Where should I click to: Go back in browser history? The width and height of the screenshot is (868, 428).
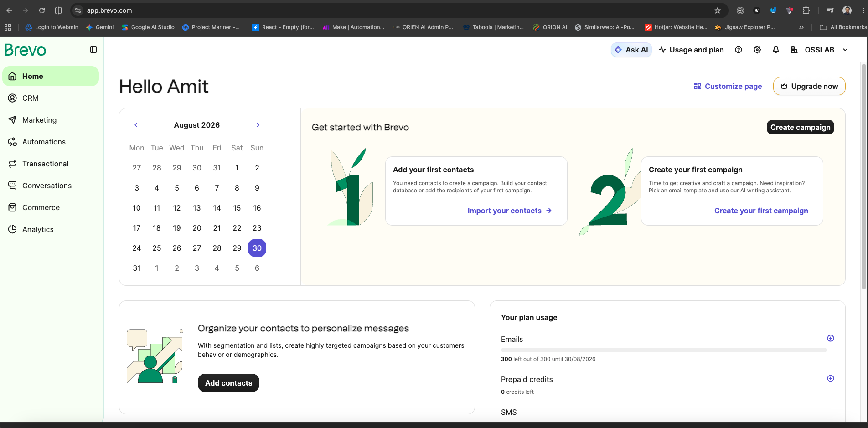click(9, 10)
